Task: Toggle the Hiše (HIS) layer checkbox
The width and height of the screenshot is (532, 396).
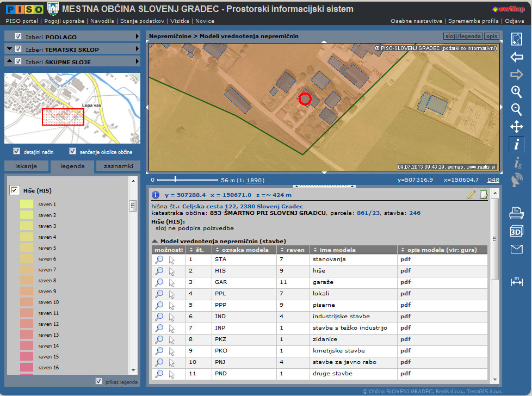Action: coord(15,190)
